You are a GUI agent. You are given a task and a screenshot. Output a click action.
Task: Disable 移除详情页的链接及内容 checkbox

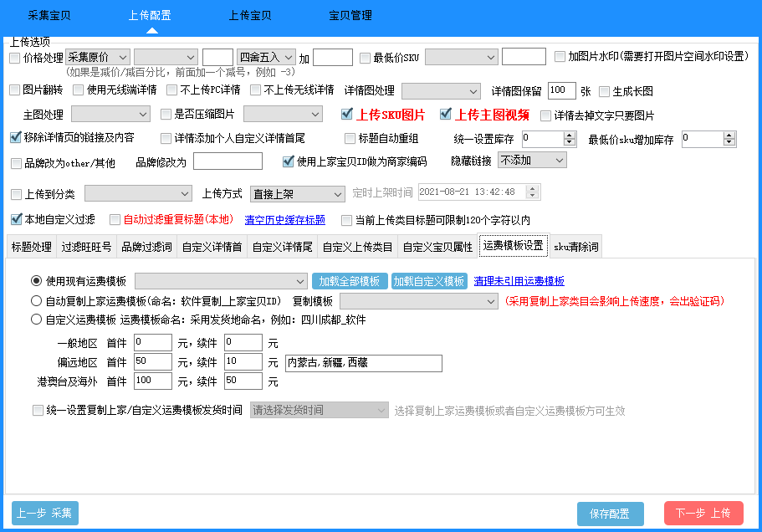(x=15, y=137)
